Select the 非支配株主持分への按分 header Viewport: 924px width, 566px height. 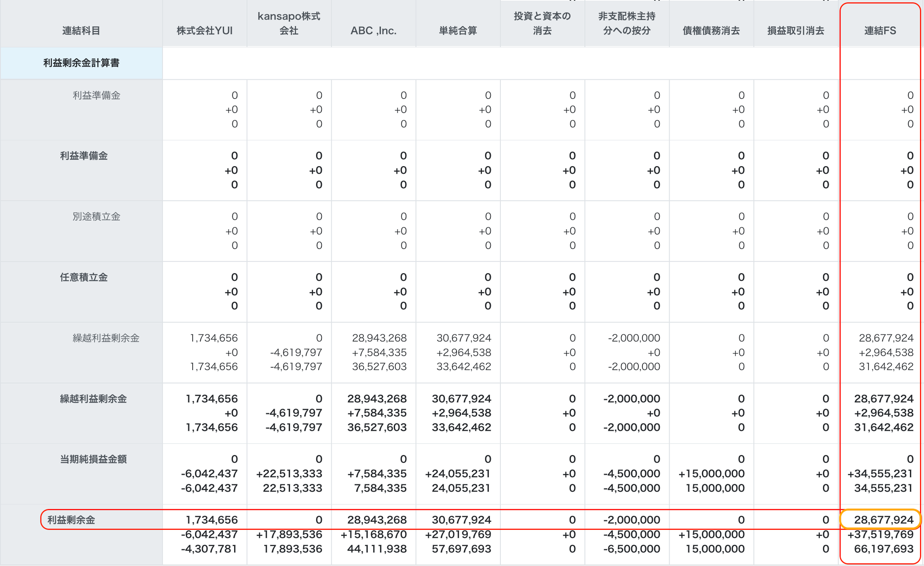click(626, 23)
